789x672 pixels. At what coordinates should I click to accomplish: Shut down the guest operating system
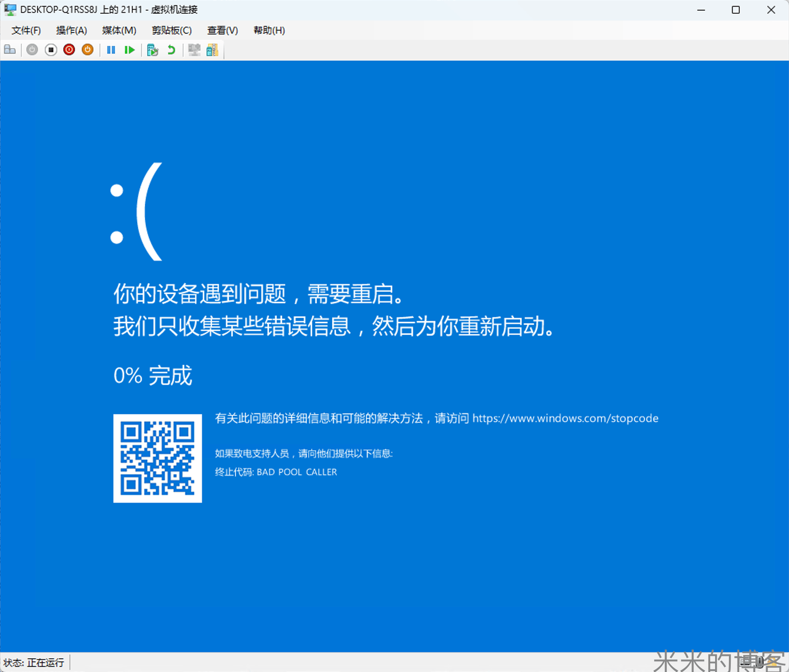tap(69, 50)
